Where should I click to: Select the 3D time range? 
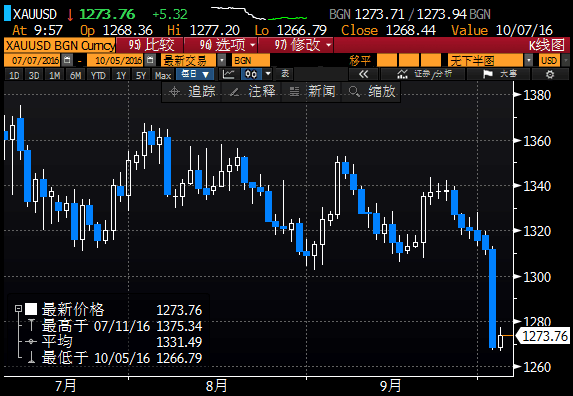[34, 75]
